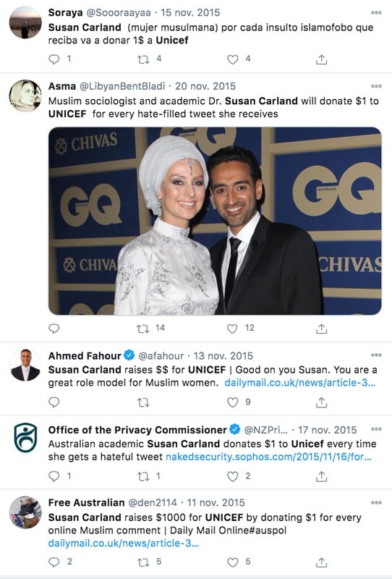Share Asma's tweet via share icon
The width and height of the screenshot is (392, 579).
click(x=322, y=329)
